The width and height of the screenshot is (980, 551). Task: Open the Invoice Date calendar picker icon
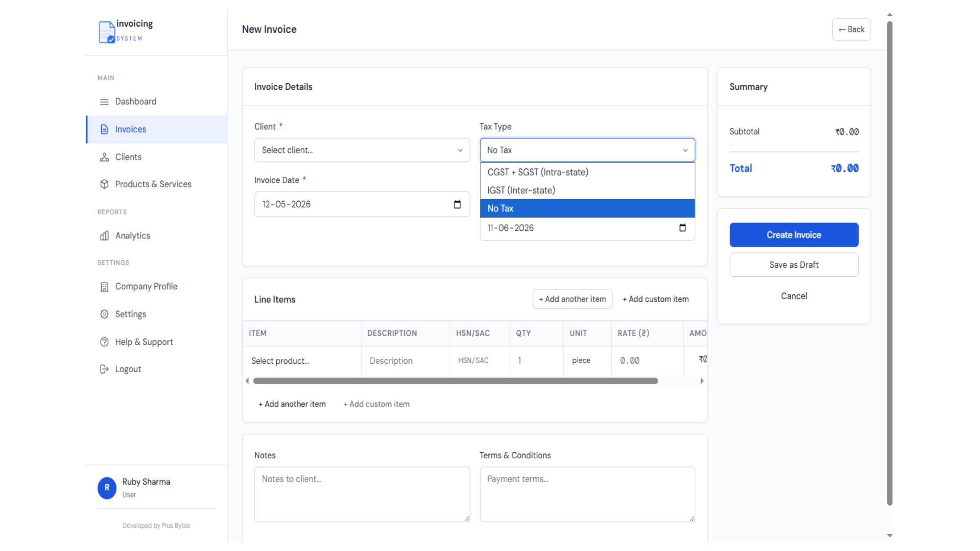click(x=457, y=204)
